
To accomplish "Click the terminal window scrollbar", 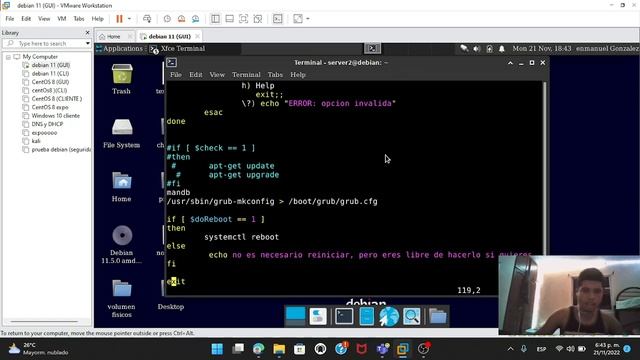I will (x=544, y=167).
